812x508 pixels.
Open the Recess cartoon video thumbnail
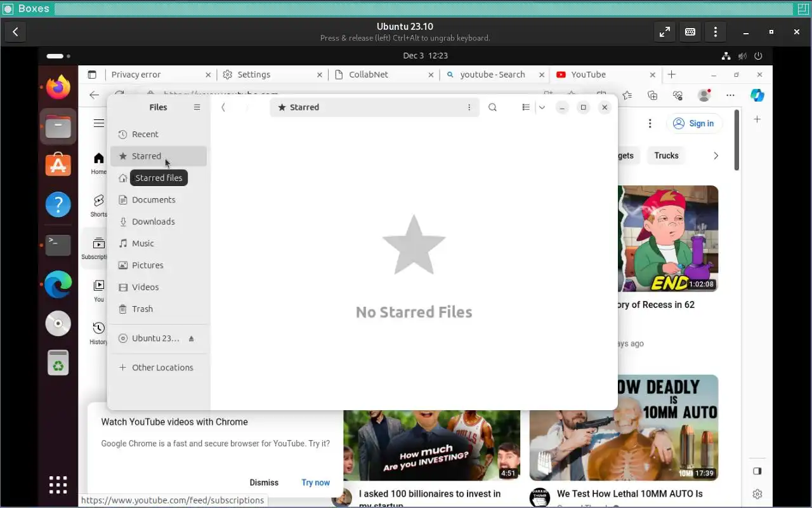pyautogui.click(x=667, y=239)
